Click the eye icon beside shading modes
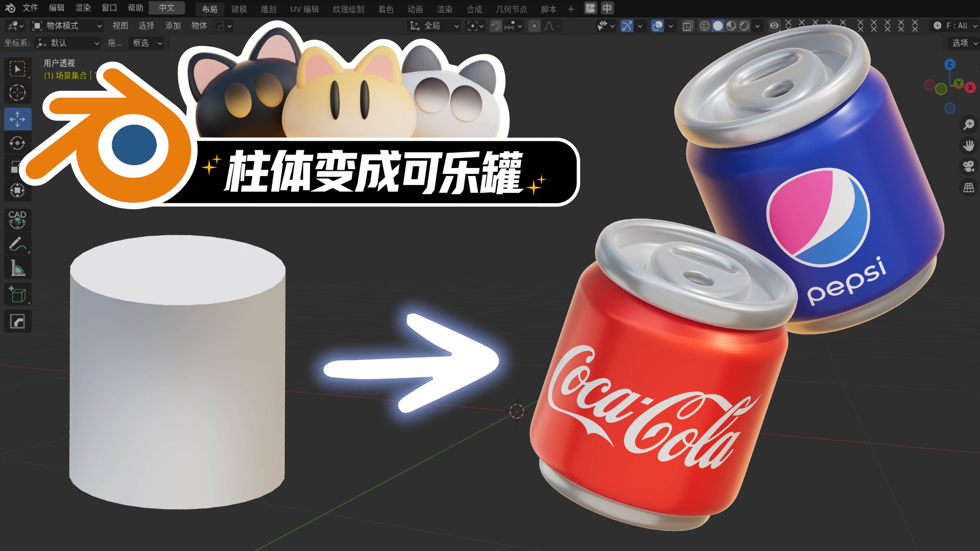This screenshot has width=980, height=551. point(774,26)
